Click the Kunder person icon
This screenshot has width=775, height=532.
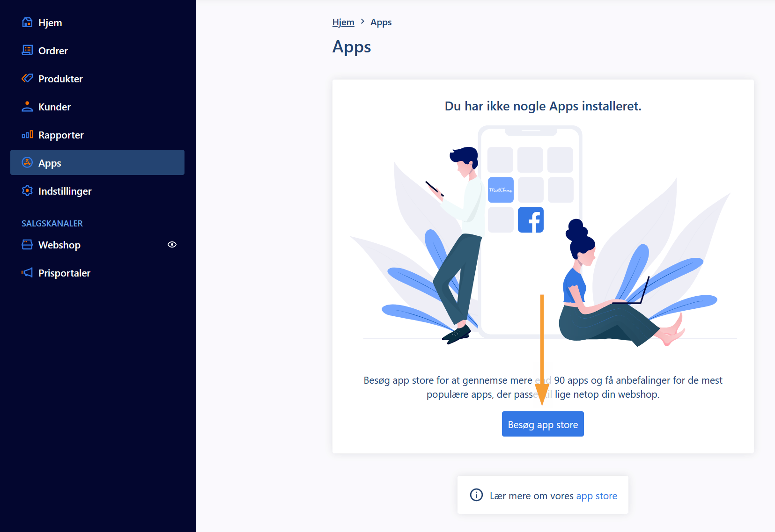tap(27, 106)
